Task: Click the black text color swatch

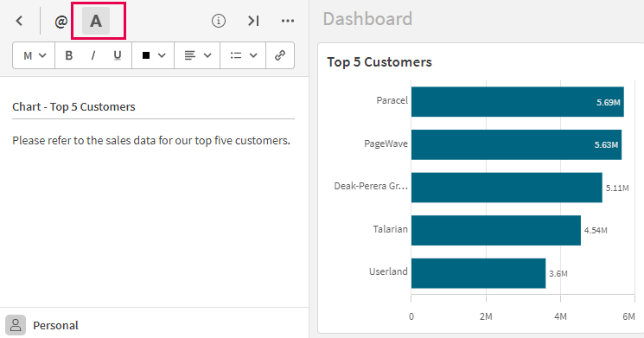Action: click(x=146, y=55)
